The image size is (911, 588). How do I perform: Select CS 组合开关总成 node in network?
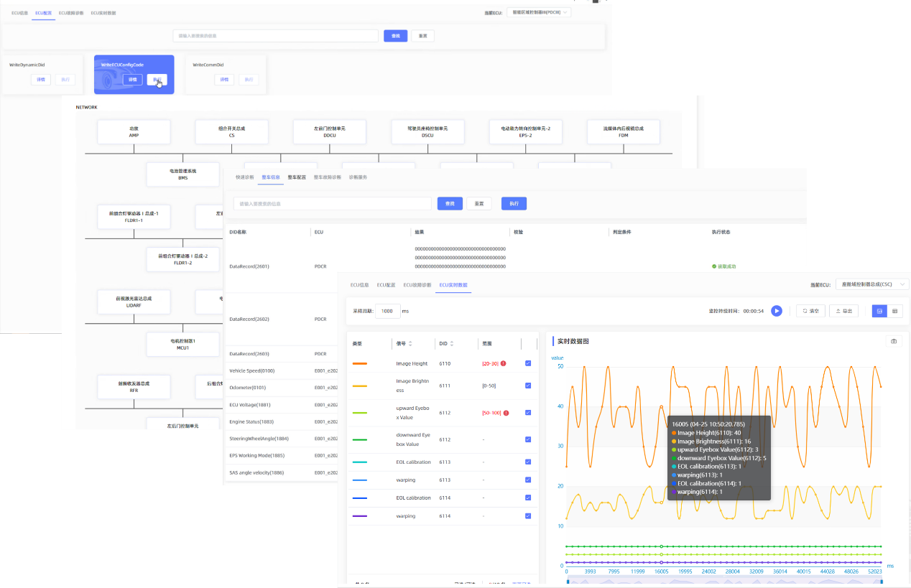[x=232, y=132]
